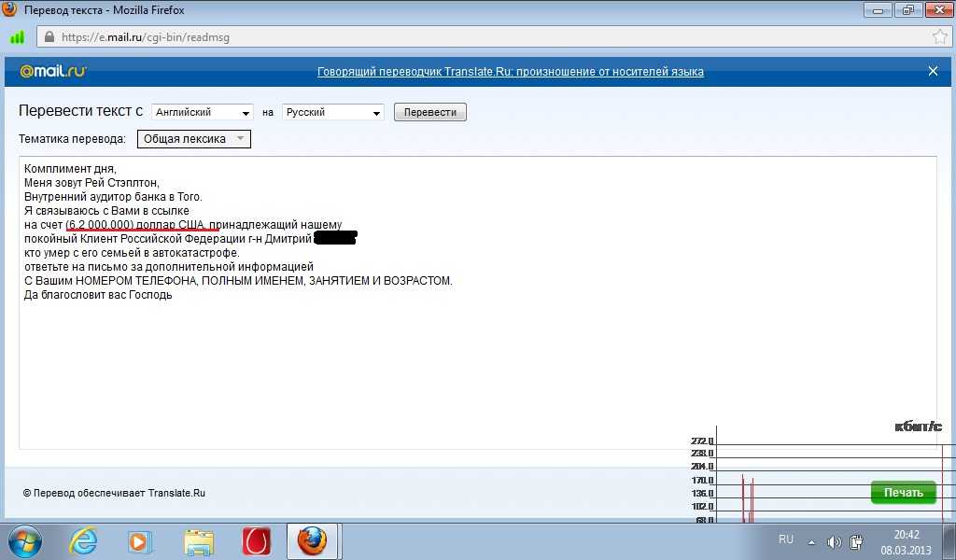Open the volume speaker icon in tray
The height and width of the screenshot is (560, 956).
coord(834,542)
